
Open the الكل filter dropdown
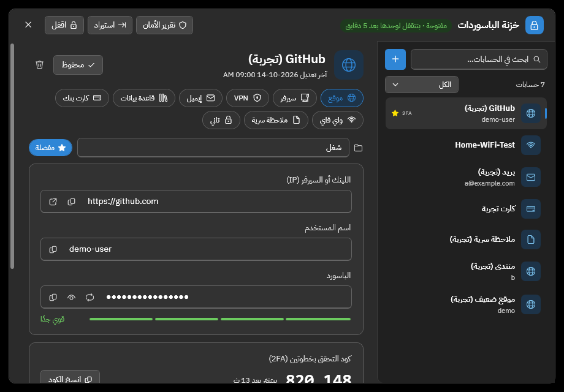click(422, 85)
